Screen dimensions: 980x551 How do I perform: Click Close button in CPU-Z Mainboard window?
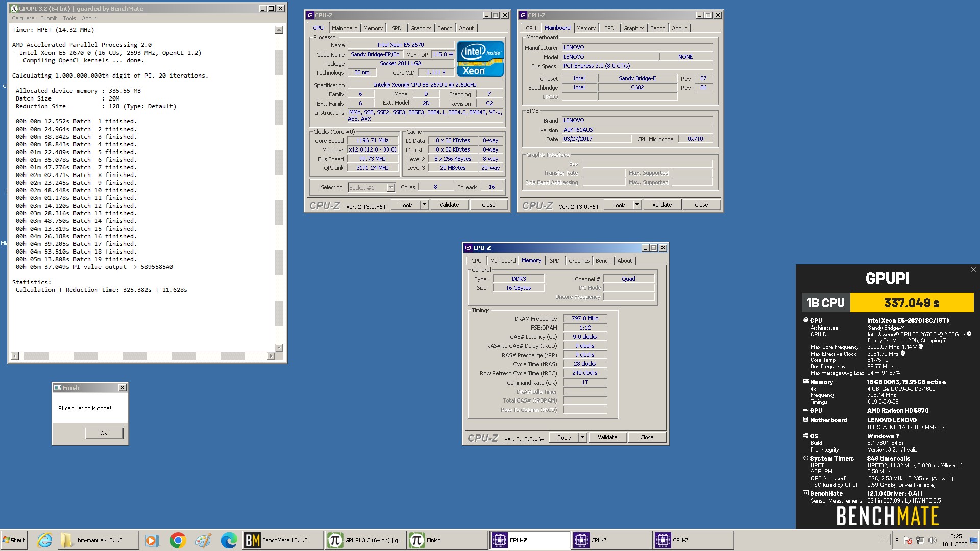[x=701, y=205]
